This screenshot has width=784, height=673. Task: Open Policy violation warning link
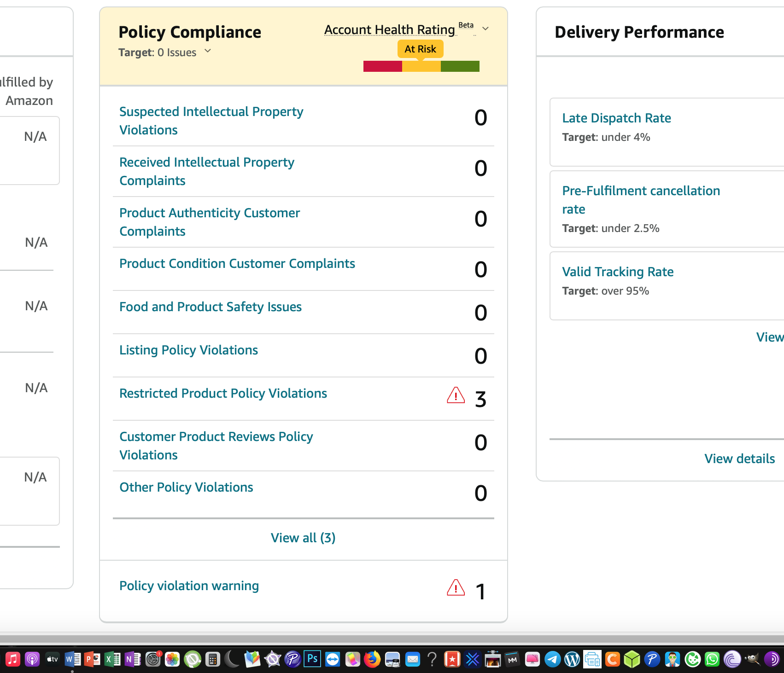[189, 586]
